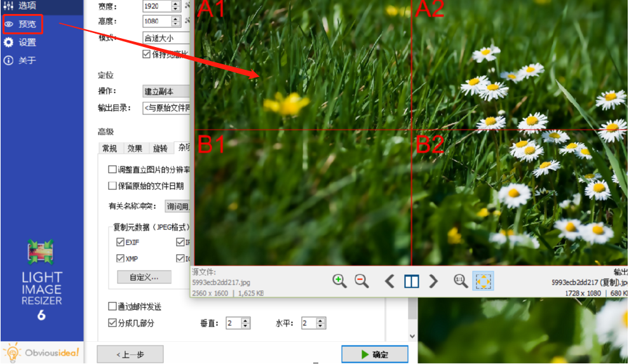Decrease the 高度 height spinner value

point(176,24)
